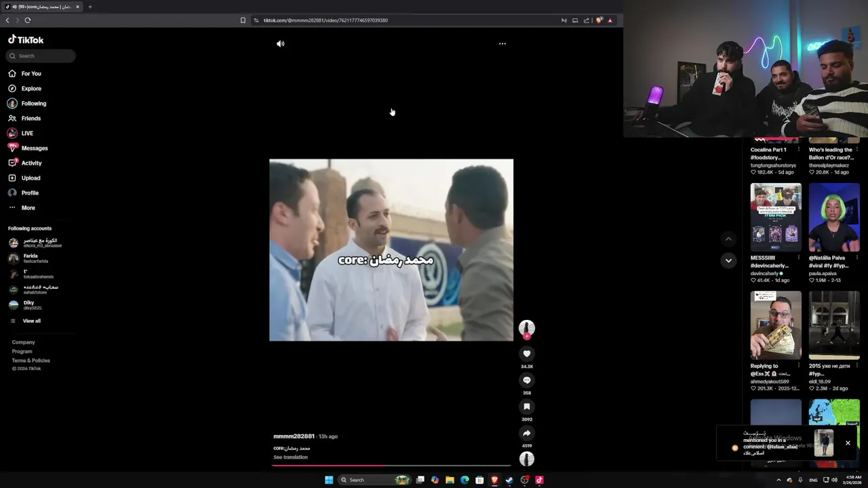Open the ahmedyakout589 reply video thumbnail
868x488 pixels.
(x=776, y=325)
